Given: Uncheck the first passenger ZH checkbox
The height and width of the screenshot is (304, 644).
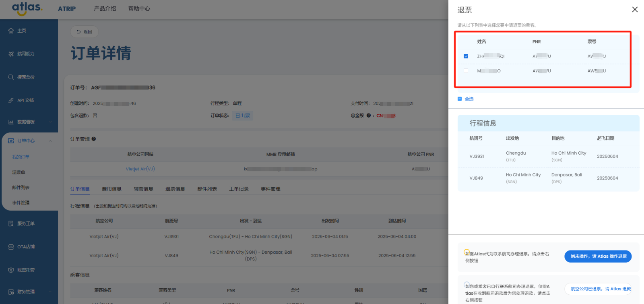Looking at the screenshot, I should pos(466,56).
